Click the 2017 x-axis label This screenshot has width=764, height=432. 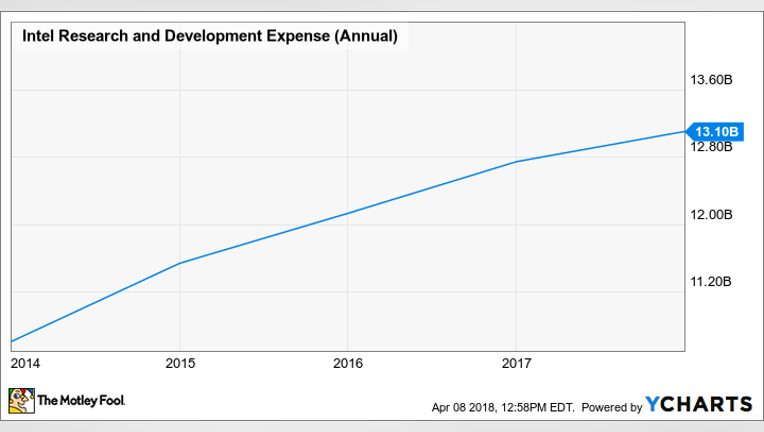[516, 363]
